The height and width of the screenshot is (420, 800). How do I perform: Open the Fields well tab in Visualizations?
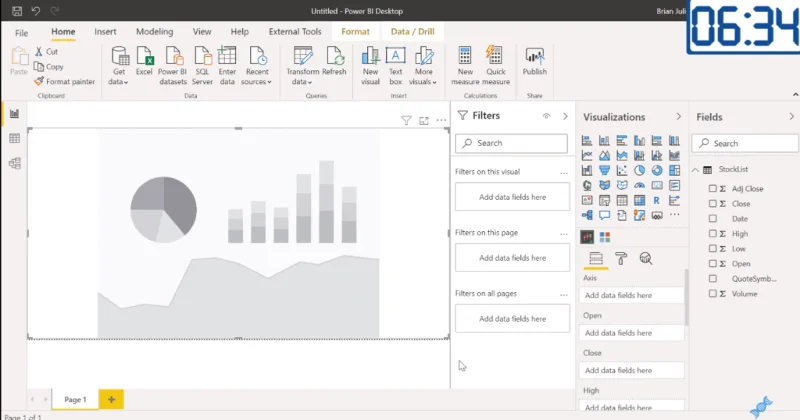(x=596, y=259)
